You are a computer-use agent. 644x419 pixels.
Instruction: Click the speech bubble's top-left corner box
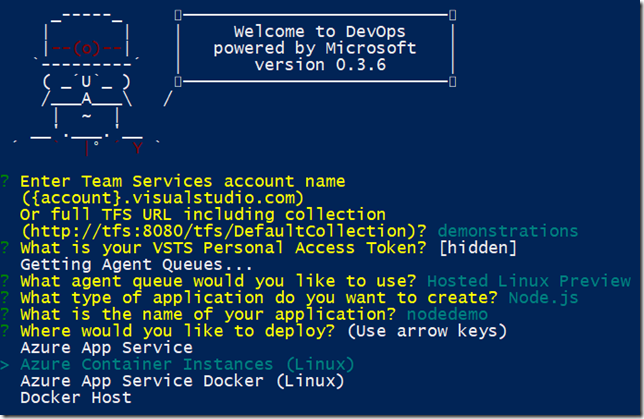tap(178, 15)
